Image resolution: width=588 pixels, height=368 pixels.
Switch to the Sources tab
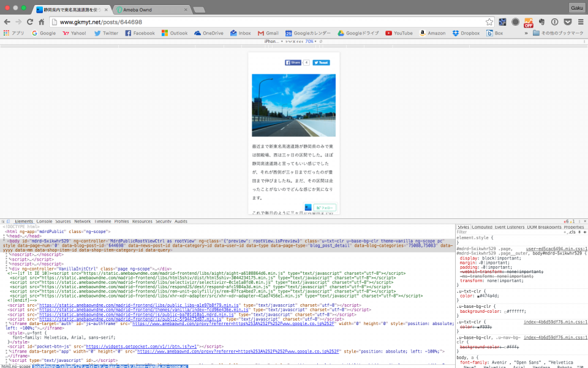(63, 221)
